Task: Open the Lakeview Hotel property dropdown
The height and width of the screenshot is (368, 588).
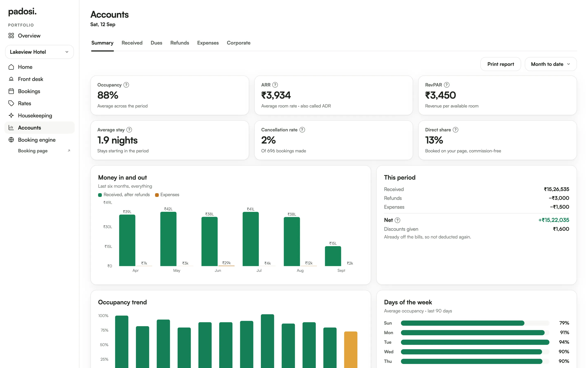Action: (39, 52)
